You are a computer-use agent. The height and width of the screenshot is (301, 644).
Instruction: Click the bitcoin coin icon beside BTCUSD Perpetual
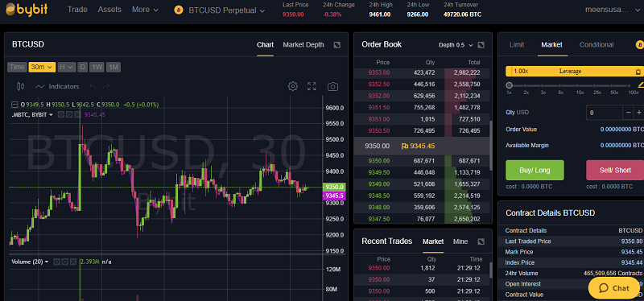(x=178, y=10)
